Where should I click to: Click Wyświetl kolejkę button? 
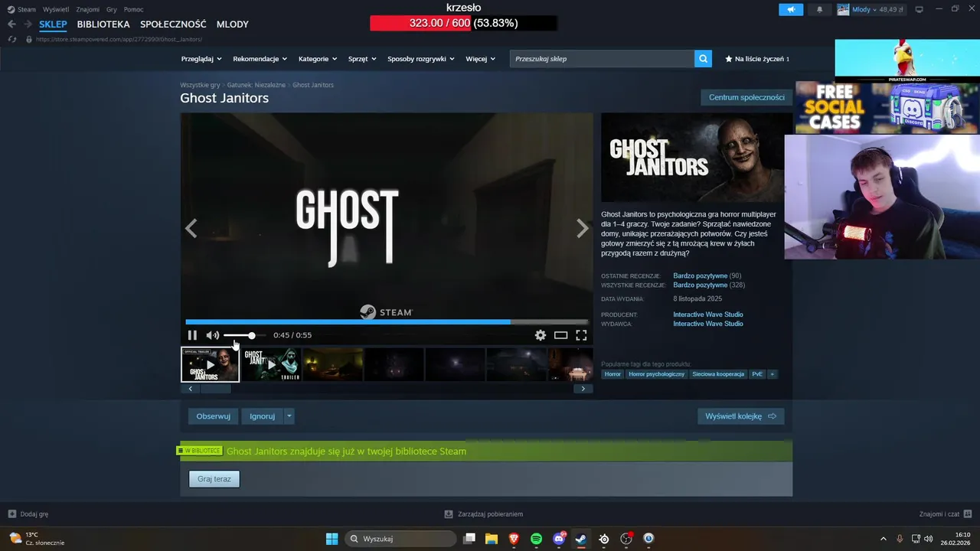[x=740, y=416]
